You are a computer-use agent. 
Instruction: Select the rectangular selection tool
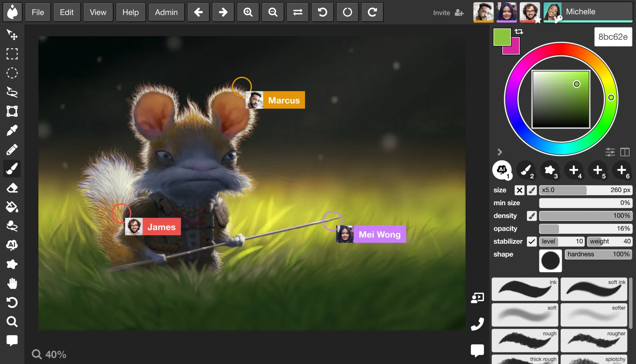[x=12, y=54]
